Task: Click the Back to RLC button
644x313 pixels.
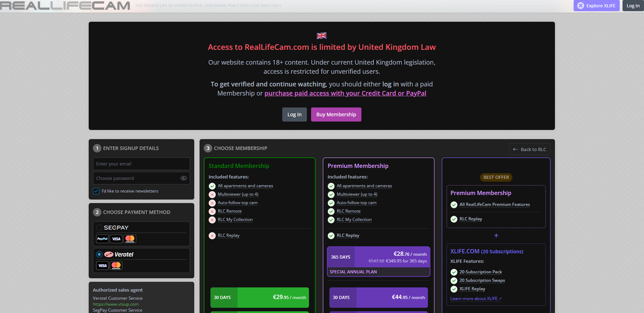Action: (x=529, y=149)
